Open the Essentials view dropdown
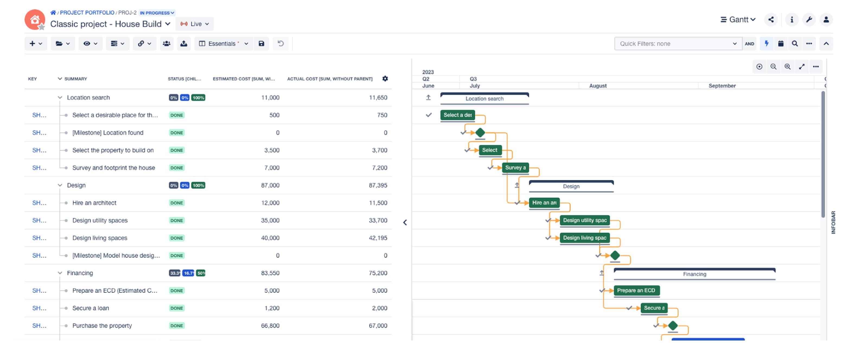Screen dimensions: 868x347 click(224, 43)
